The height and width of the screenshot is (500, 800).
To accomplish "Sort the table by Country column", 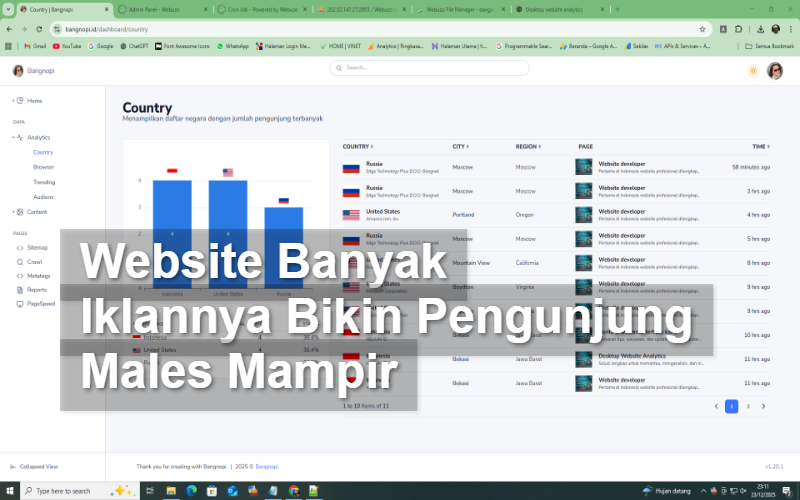I will coord(359,146).
